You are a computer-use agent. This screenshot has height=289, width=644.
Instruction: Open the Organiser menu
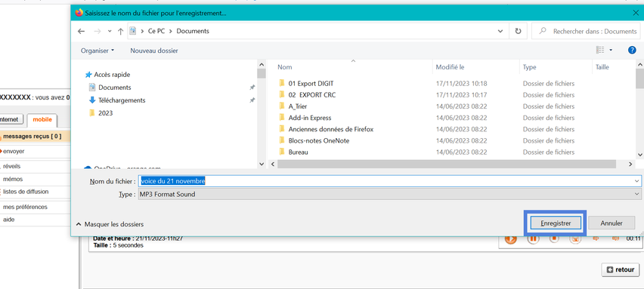(x=98, y=51)
